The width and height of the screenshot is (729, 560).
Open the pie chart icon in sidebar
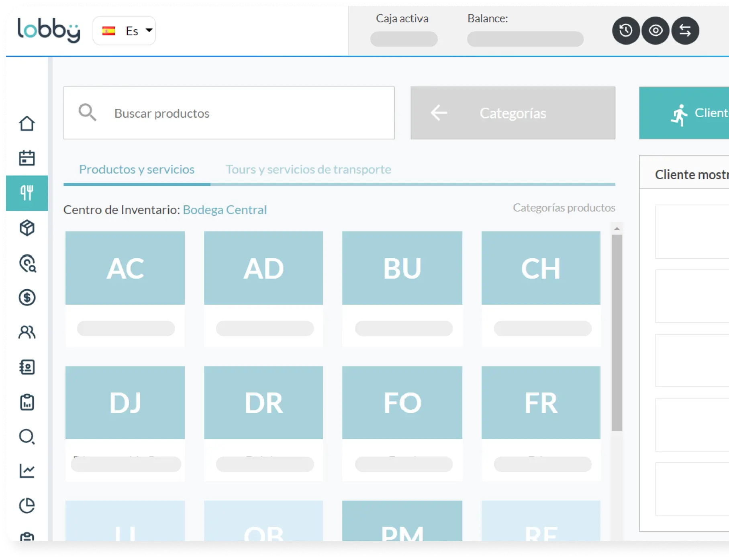tap(27, 505)
